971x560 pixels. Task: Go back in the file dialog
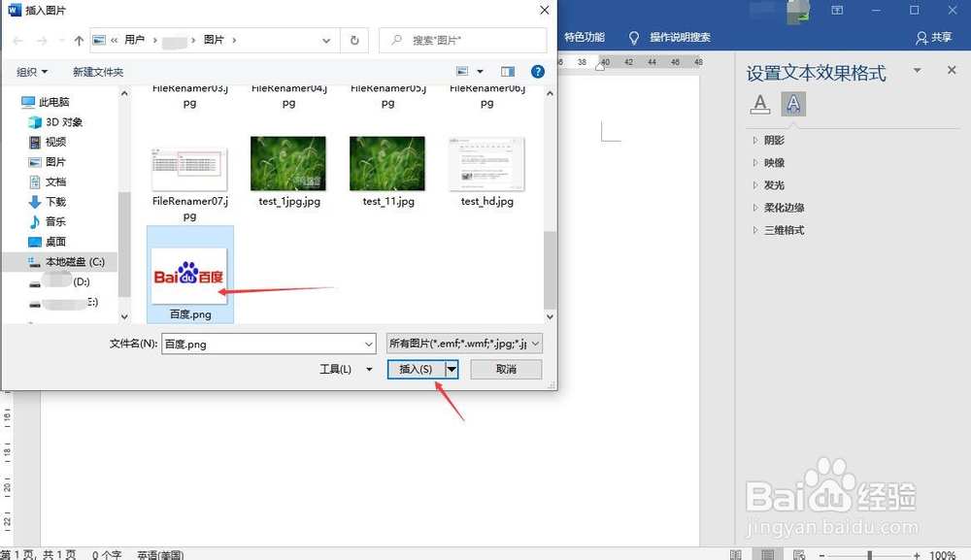(x=17, y=41)
